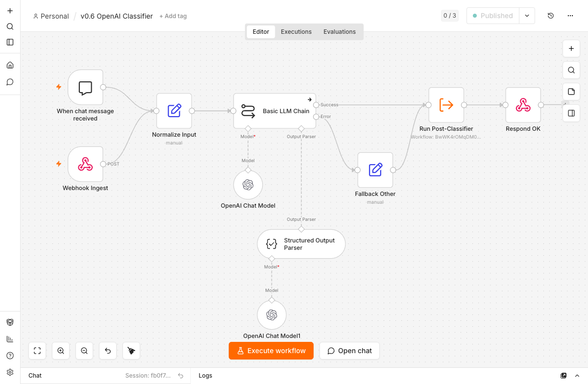Select the When chat message received node
This screenshot has height=384, width=588.
[85, 87]
